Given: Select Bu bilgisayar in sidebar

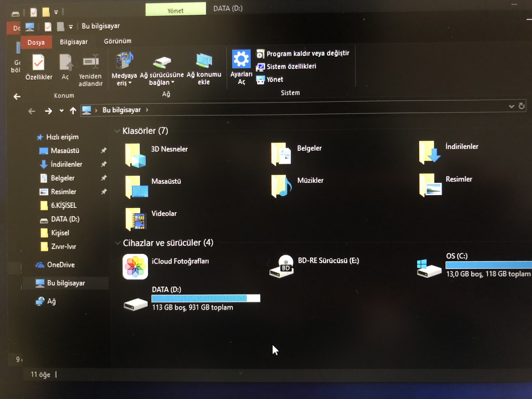Looking at the screenshot, I should [60, 283].
